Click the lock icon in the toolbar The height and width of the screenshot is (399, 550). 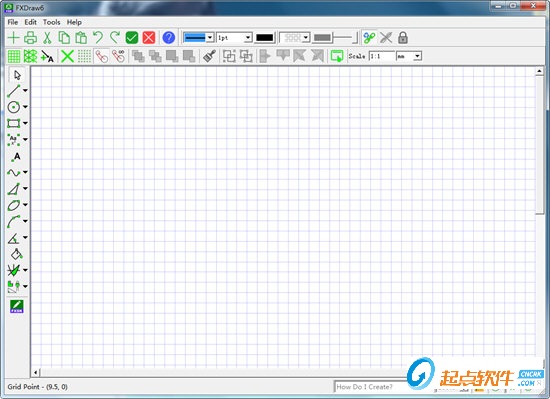[x=403, y=38]
